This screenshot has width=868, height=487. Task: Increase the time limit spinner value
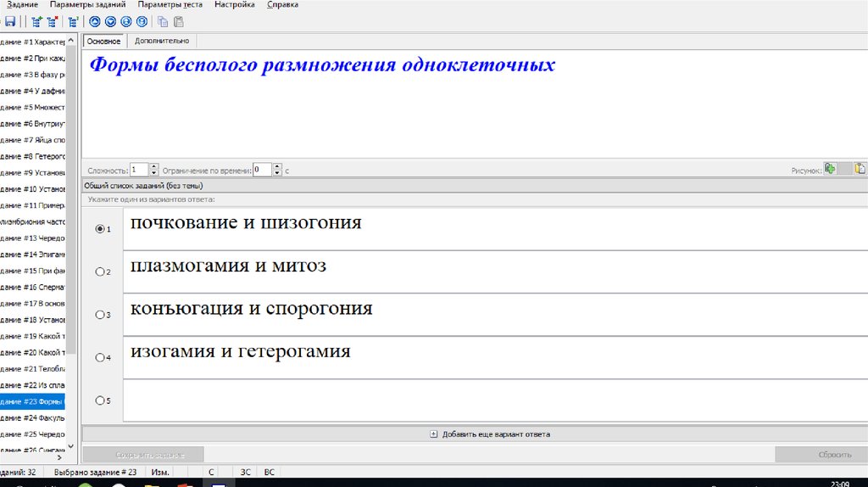click(x=278, y=166)
